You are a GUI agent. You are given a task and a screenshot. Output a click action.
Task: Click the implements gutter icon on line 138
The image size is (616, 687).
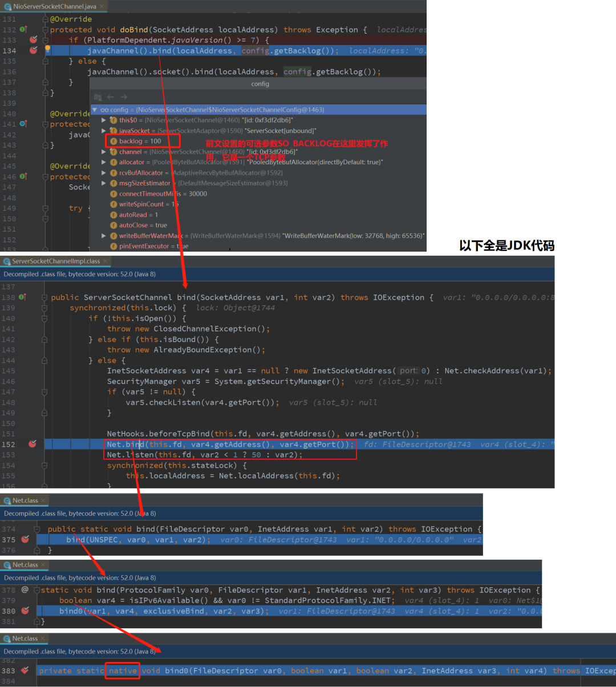(x=23, y=297)
